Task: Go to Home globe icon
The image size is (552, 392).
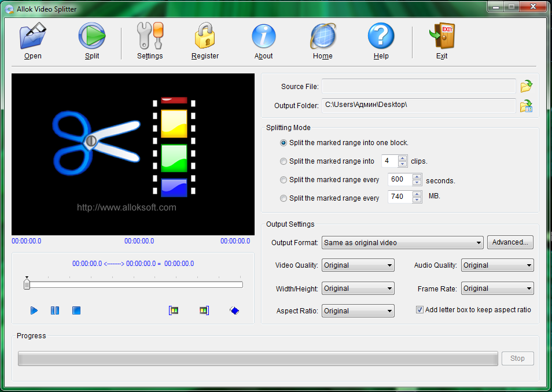Action: click(322, 36)
